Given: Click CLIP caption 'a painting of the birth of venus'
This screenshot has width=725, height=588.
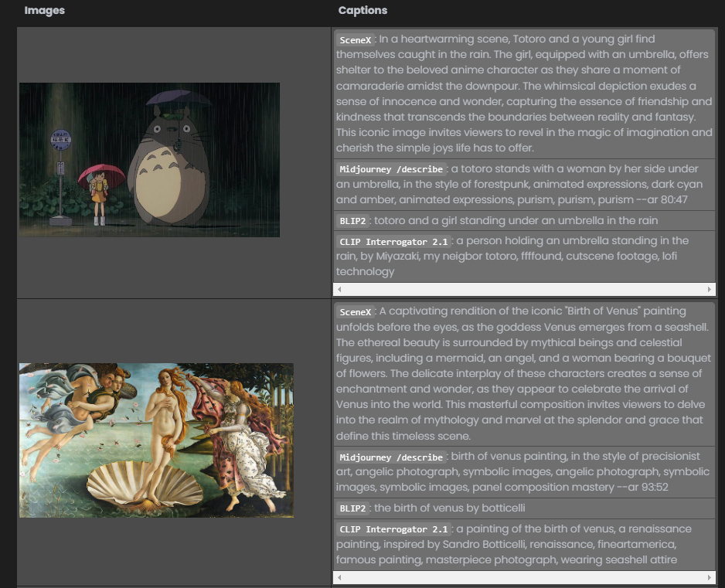Looking at the screenshot, I should click(514, 544).
